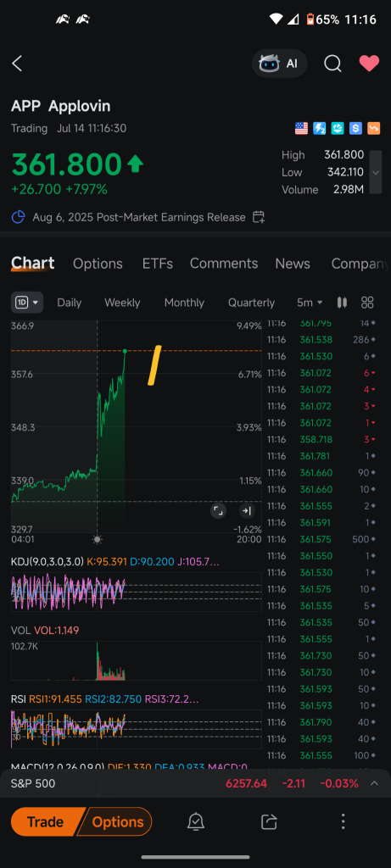Tap the RSI1:91.455 value
Image resolution: width=391 pixels, height=868 pixels.
click(55, 699)
